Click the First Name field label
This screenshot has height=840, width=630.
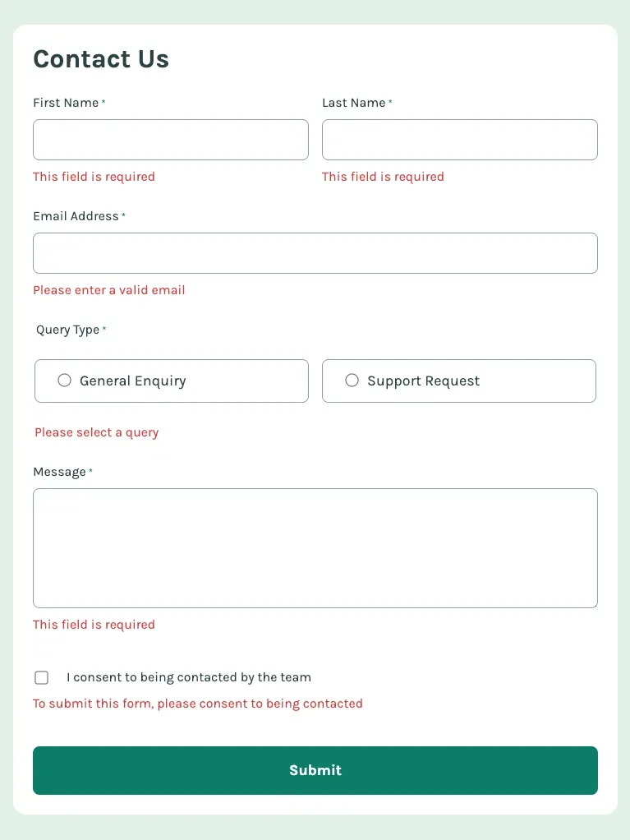click(x=65, y=103)
